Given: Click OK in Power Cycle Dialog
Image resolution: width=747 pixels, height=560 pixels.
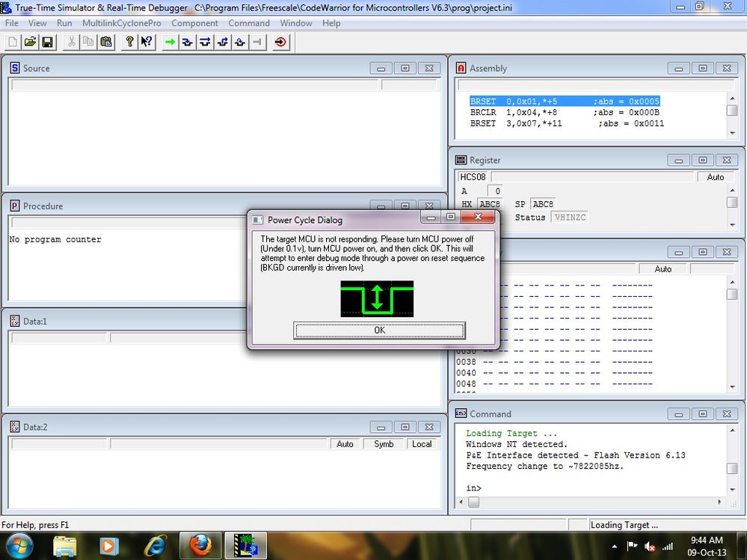Looking at the screenshot, I should tap(379, 330).
